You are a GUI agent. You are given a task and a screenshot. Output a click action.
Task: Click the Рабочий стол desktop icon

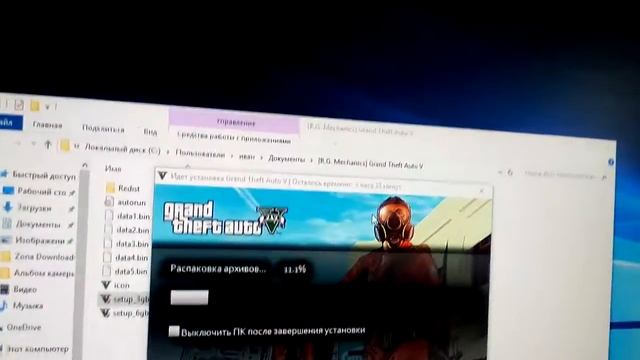[8, 191]
